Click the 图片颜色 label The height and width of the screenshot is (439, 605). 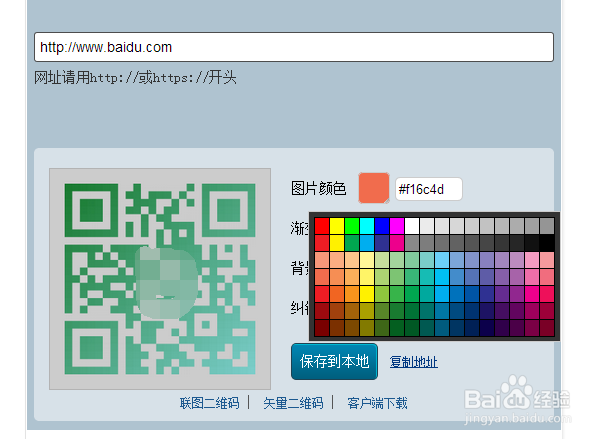[x=318, y=189]
